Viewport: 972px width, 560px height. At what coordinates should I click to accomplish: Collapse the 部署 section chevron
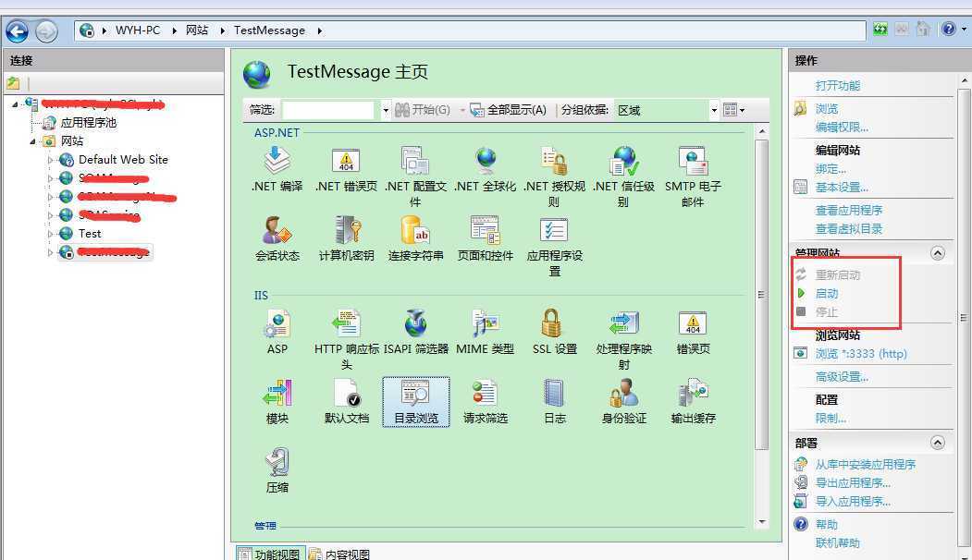click(937, 443)
